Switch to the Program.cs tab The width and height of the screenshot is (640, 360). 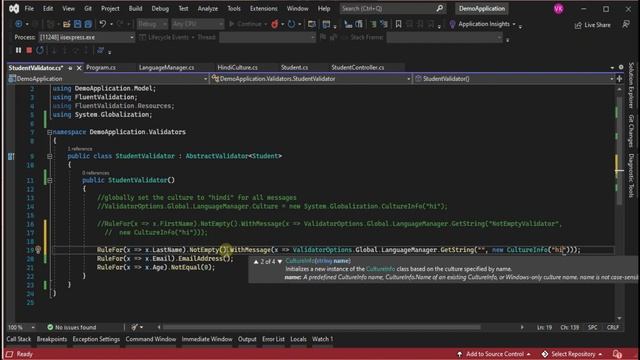coord(101,67)
